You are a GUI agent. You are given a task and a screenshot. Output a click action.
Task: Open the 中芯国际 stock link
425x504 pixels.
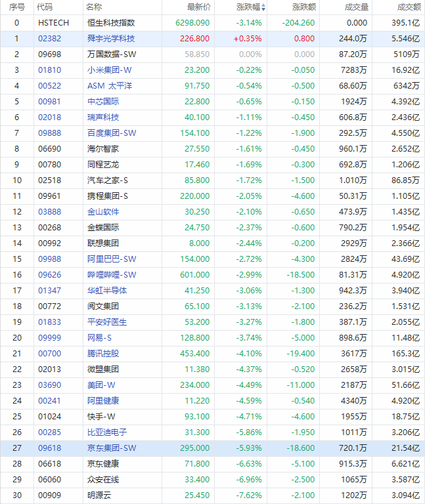pyautogui.click(x=103, y=102)
